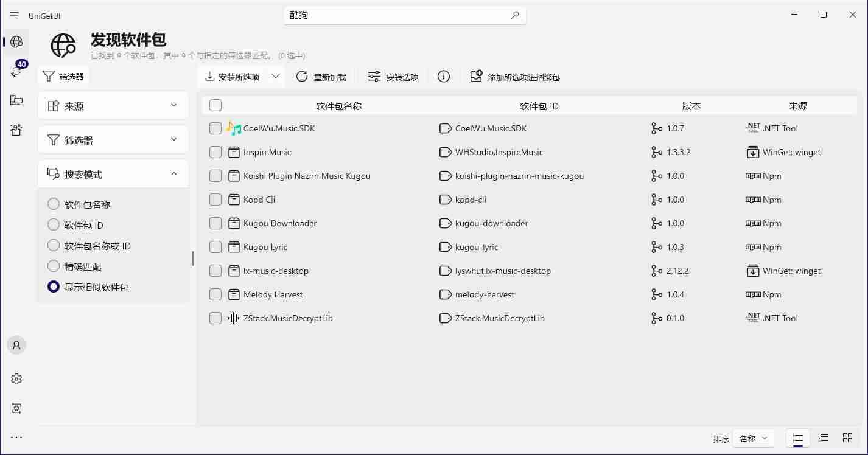
Task: Click .NET Tool icon for ZStack.MusicDecryptLib
Action: point(753,318)
